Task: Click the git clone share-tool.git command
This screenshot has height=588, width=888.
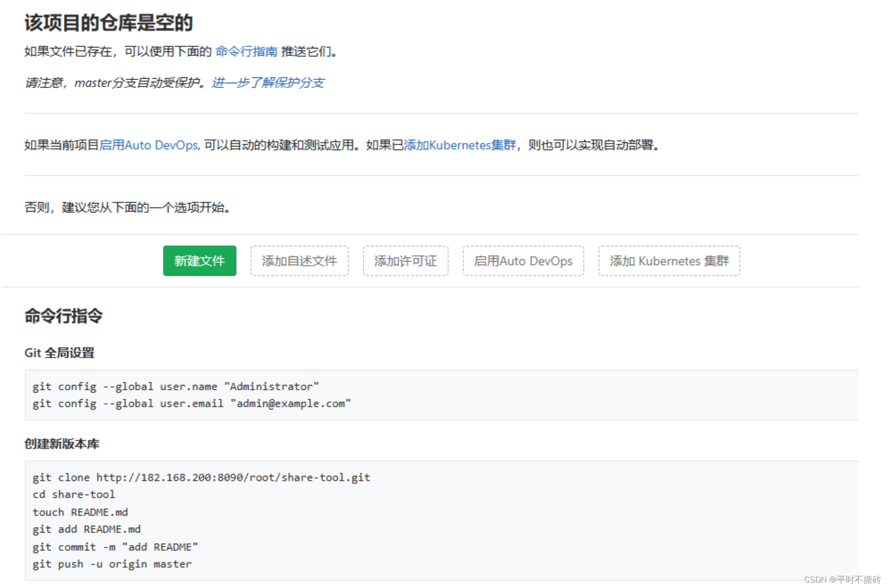Action: [x=201, y=478]
